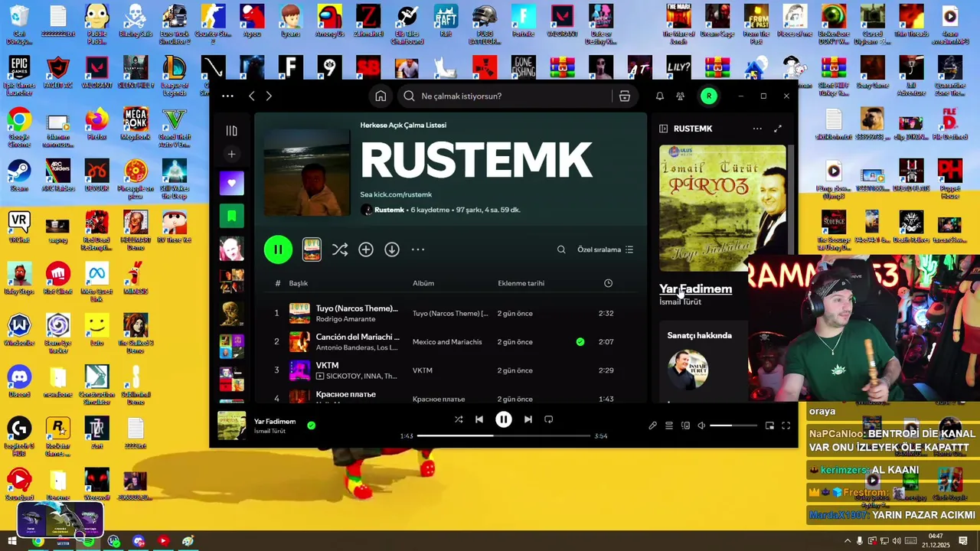Viewport: 980px width, 551px height.
Task: Sort by duration clock header
Action: (608, 283)
